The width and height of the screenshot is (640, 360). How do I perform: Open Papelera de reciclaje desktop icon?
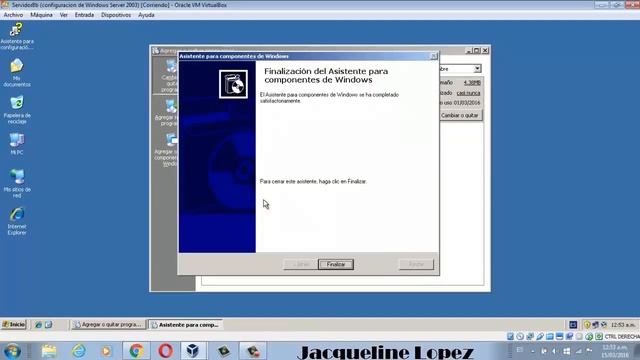[17, 110]
